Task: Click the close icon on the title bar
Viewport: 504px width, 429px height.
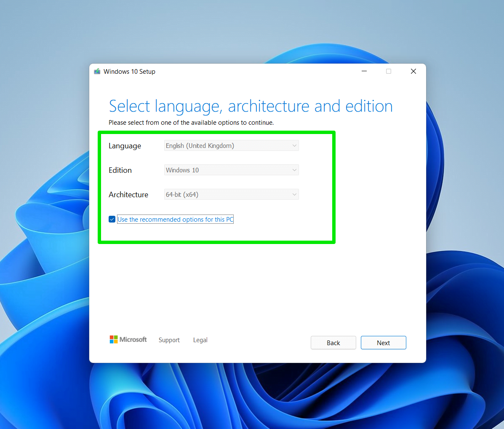Action: pyautogui.click(x=413, y=71)
